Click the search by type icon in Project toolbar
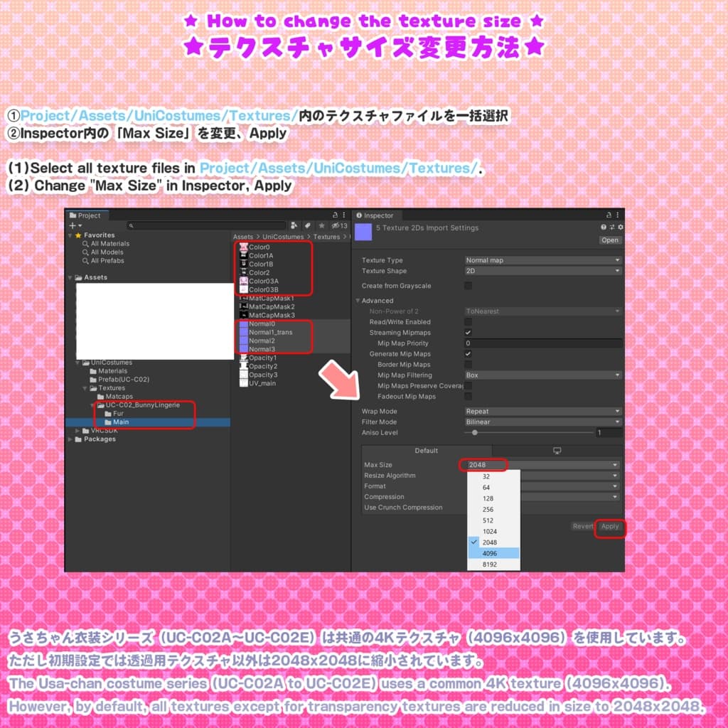728x728 pixels. (294, 225)
